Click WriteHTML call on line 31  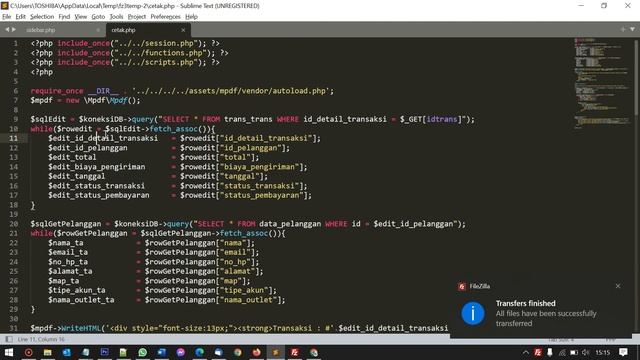81,328
